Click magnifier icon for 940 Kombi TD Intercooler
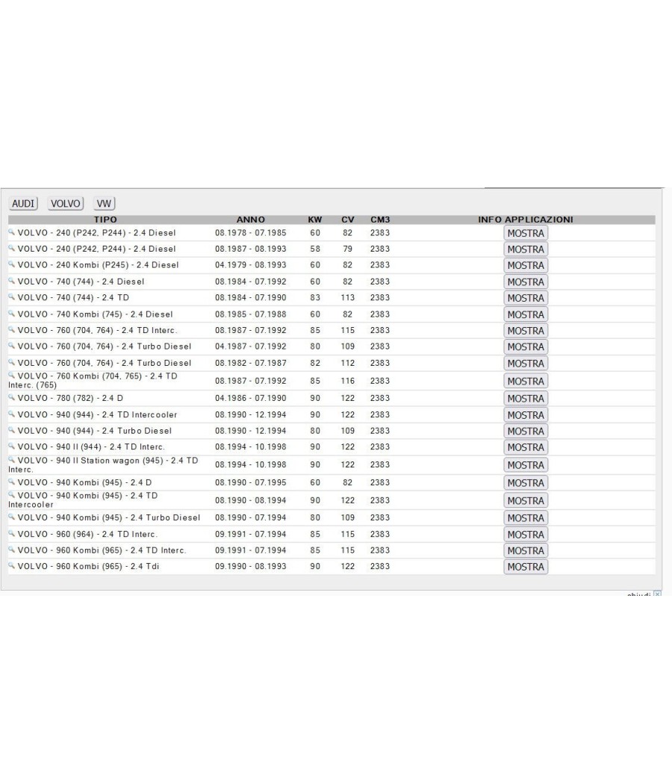Viewport: 672px width, 784px height. coord(11,494)
